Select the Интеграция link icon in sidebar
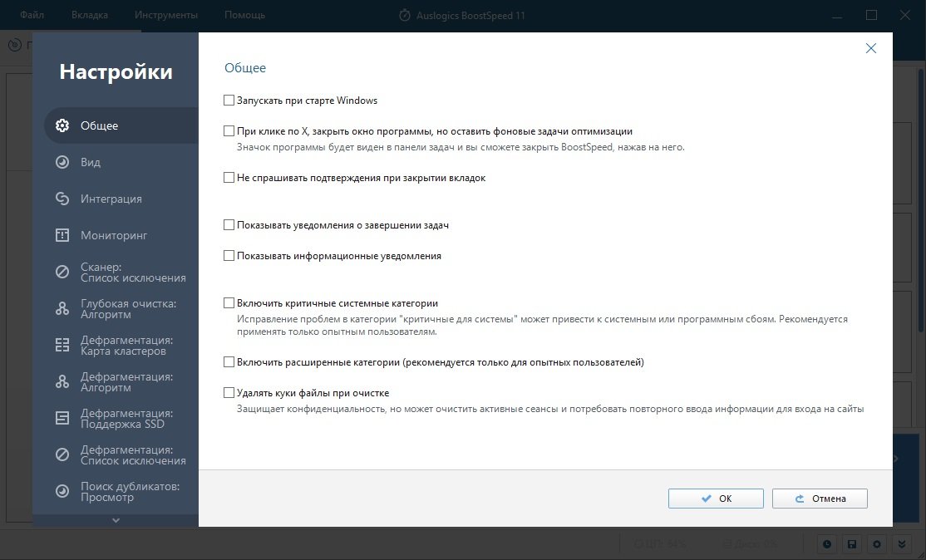Viewport: 926px width, 560px height. click(x=62, y=199)
